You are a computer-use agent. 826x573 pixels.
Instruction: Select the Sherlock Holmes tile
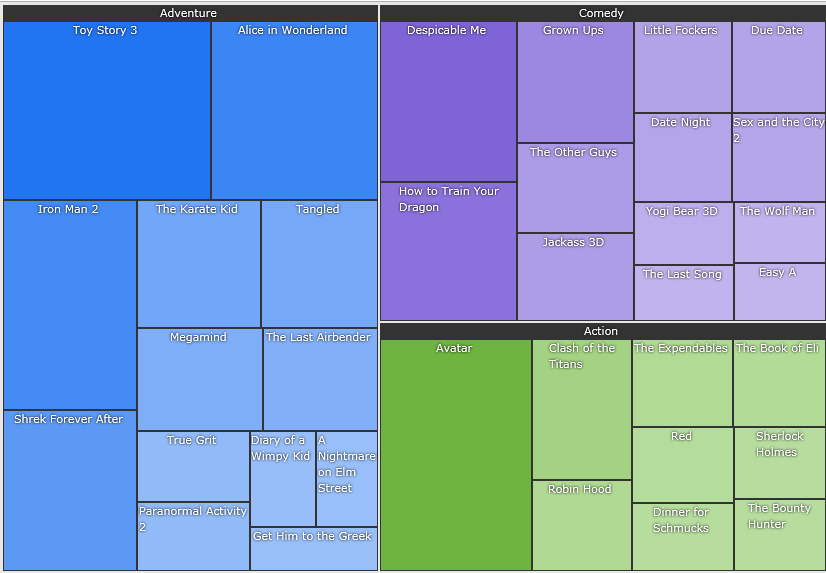[x=780, y=463]
